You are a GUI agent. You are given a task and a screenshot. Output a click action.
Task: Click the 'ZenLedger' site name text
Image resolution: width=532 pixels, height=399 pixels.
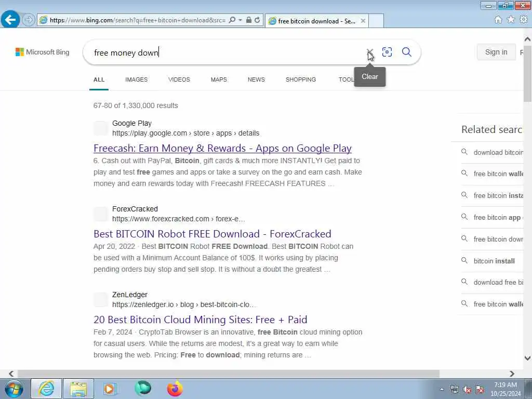(x=129, y=295)
